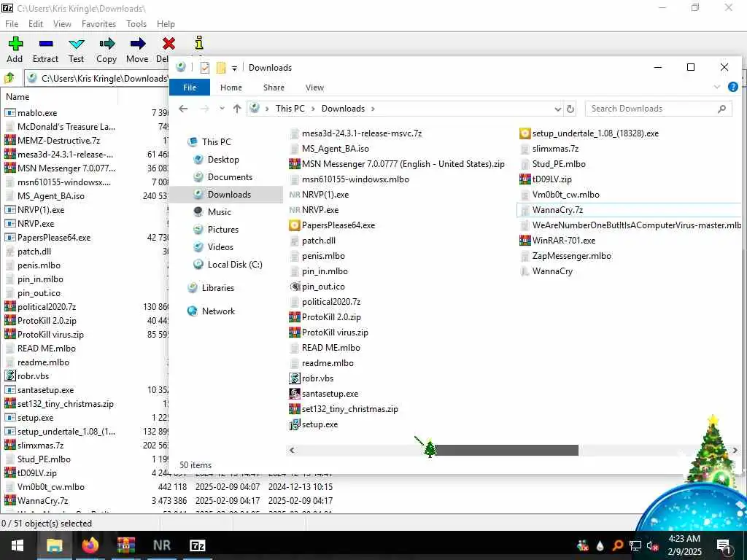The width and height of the screenshot is (747, 560).
Task: Select mablo.exe in 7-Zip list
Action: tap(31, 113)
